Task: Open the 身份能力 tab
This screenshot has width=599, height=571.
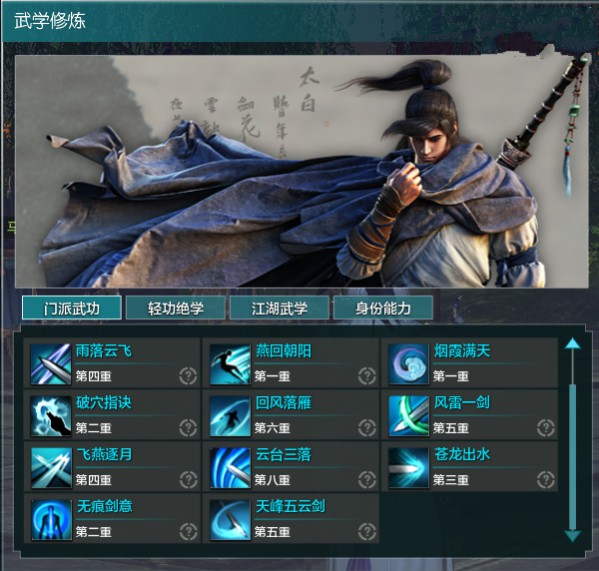Action: coord(383,308)
